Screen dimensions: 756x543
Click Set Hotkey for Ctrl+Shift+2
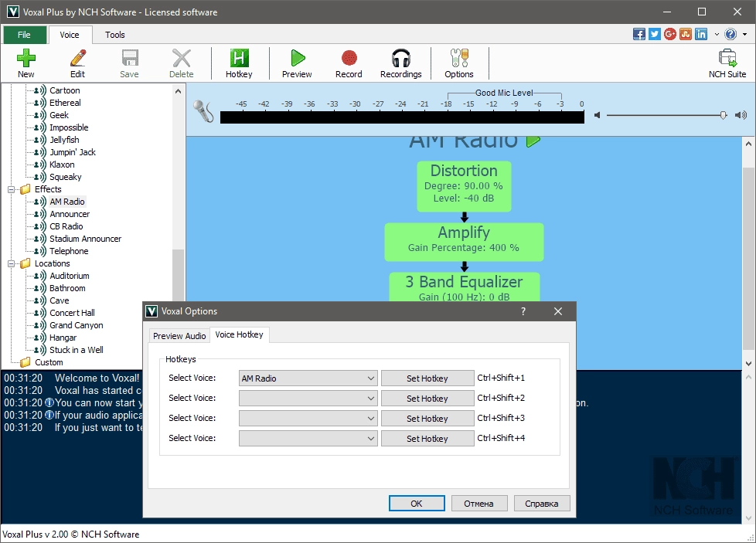[427, 399]
